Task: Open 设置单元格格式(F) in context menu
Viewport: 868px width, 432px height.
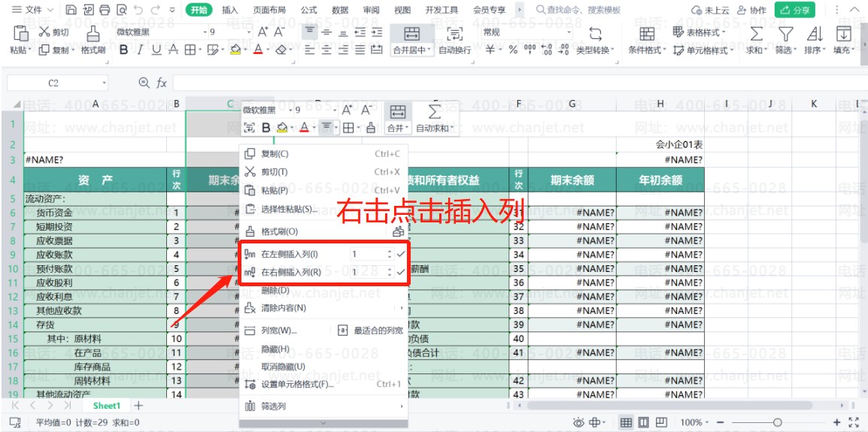Action: click(x=323, y=385)
